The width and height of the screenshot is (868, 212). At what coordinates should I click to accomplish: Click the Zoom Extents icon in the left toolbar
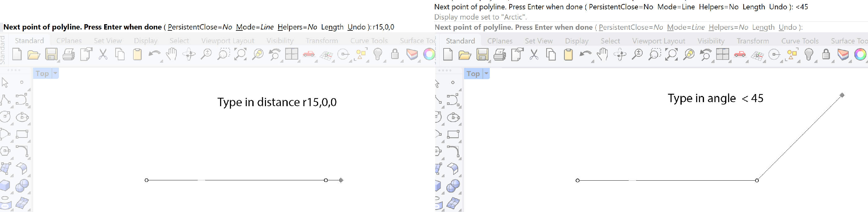(240, 54)
